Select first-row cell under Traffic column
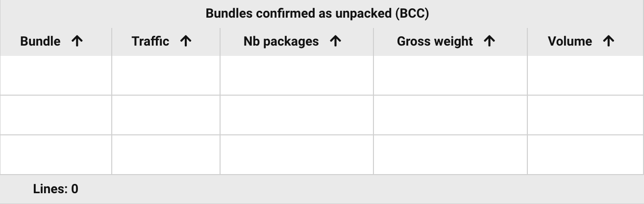 tap(166, 76)
